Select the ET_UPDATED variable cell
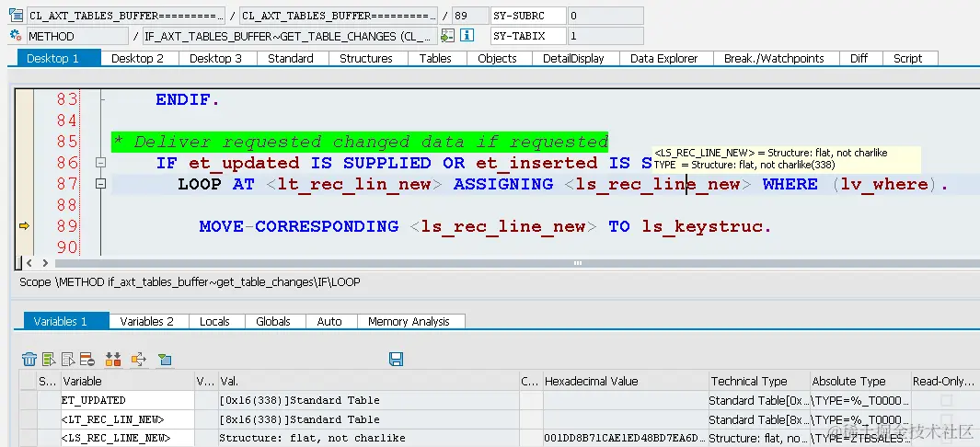The height and width of the screenshot is (447, 980). coord(128,400)
